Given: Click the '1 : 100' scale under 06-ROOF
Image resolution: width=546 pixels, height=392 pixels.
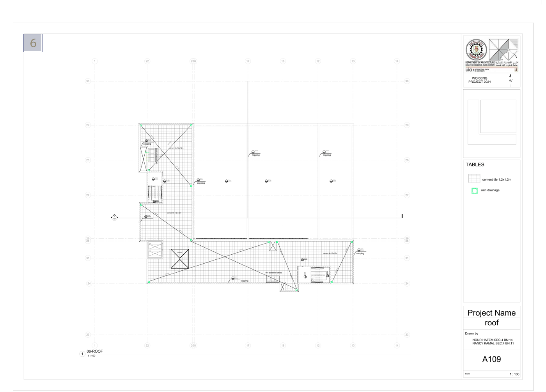Looking at the screenshot, I should click(91, 356).
